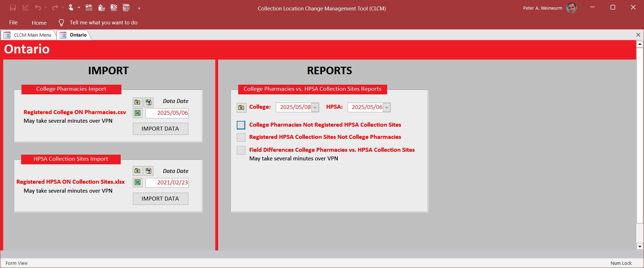The height and width of the screenshot is (268, 644).
Task: Open the Home ribbon tab
Action: click(39, 23)
